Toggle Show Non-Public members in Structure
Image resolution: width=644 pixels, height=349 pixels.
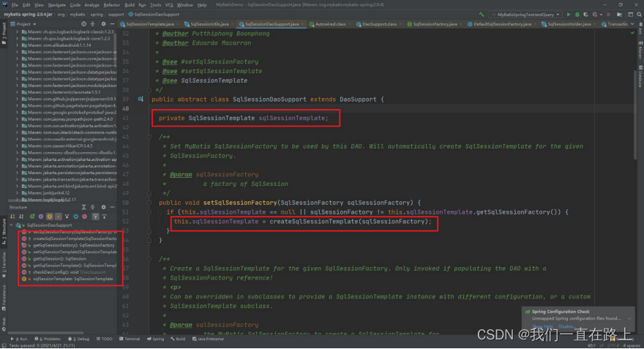(59, 217)
